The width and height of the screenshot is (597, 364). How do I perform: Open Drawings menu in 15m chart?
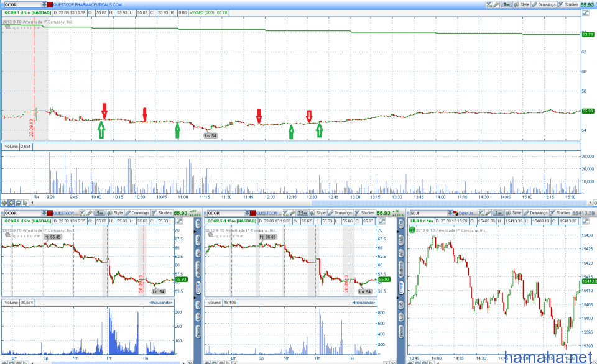click(x=340, y=213)
